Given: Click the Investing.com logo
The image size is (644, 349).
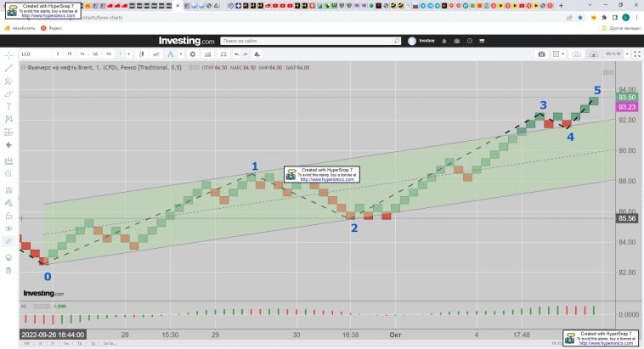Looking at the screenshot, I should [186, 41].
